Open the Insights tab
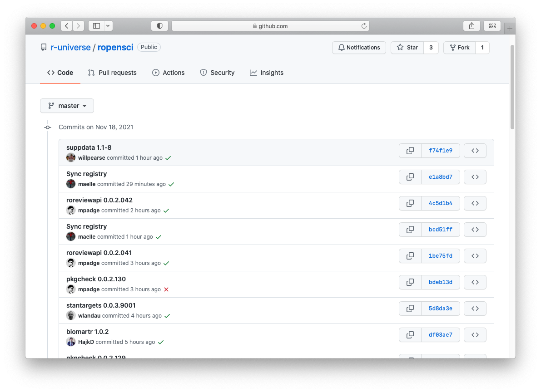This screenshot has width=541, height=392. 267,73
